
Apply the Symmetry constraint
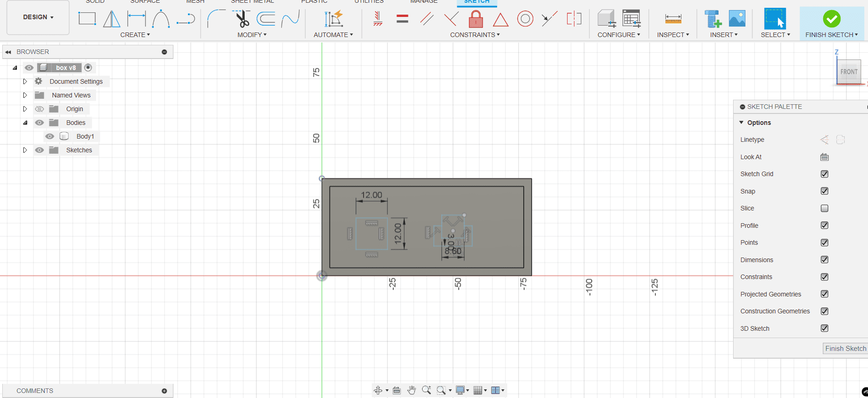(x=574, y=19)
